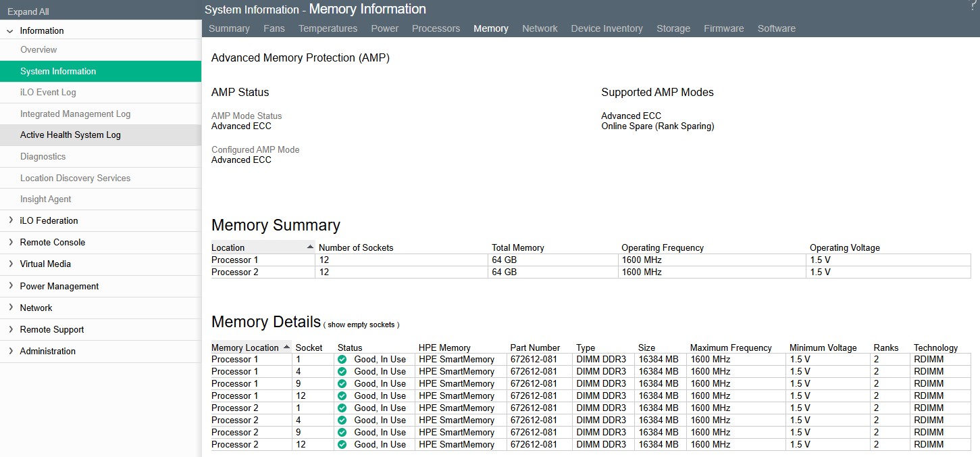The image size is (980, 457).
Task: Open the Software tab
Action: click(777, 28)
